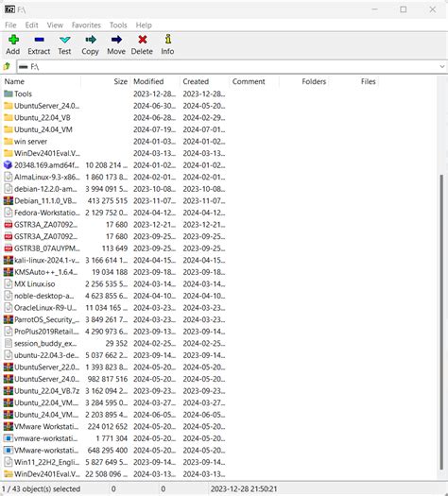Click the green Add toolbar icon

point(13,40)
